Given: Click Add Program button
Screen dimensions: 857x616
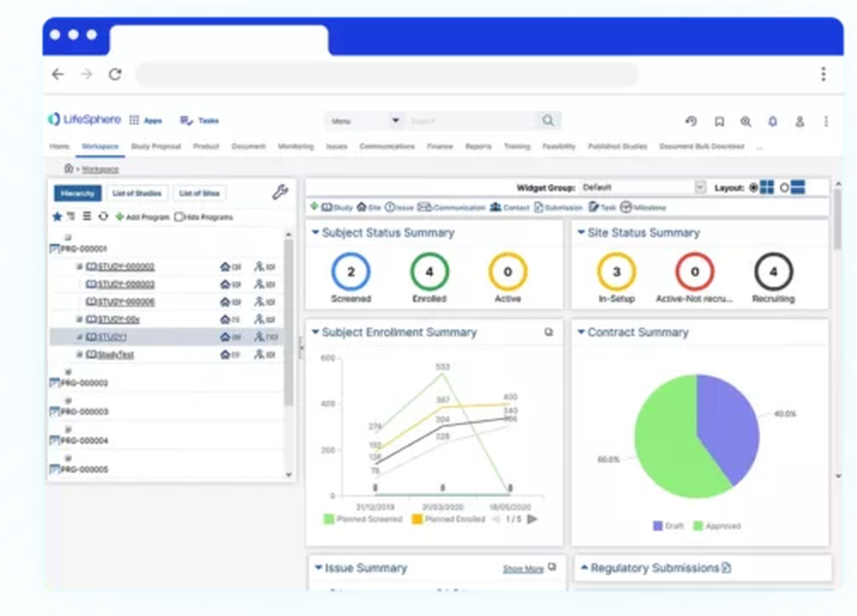Looking at the screenshot, I should [x=142, y=217].
